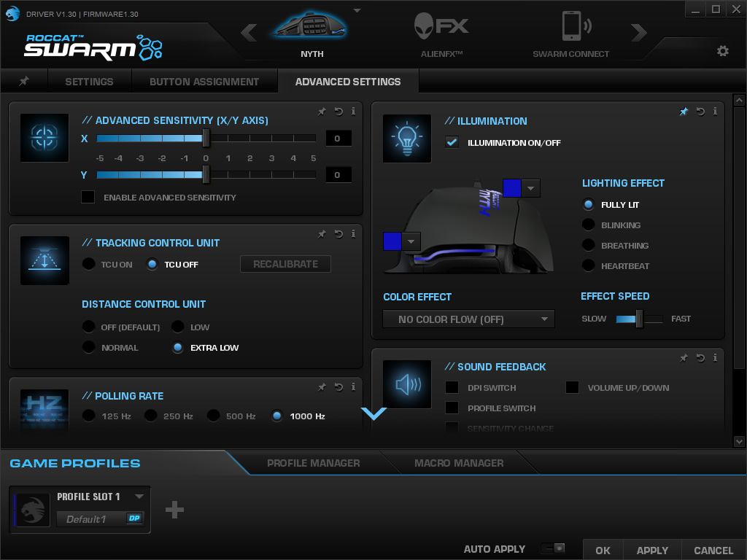The width and height of the screenshot is (747, 560).
Task: Set distance control unit to Low
Action: coord(178,327)
